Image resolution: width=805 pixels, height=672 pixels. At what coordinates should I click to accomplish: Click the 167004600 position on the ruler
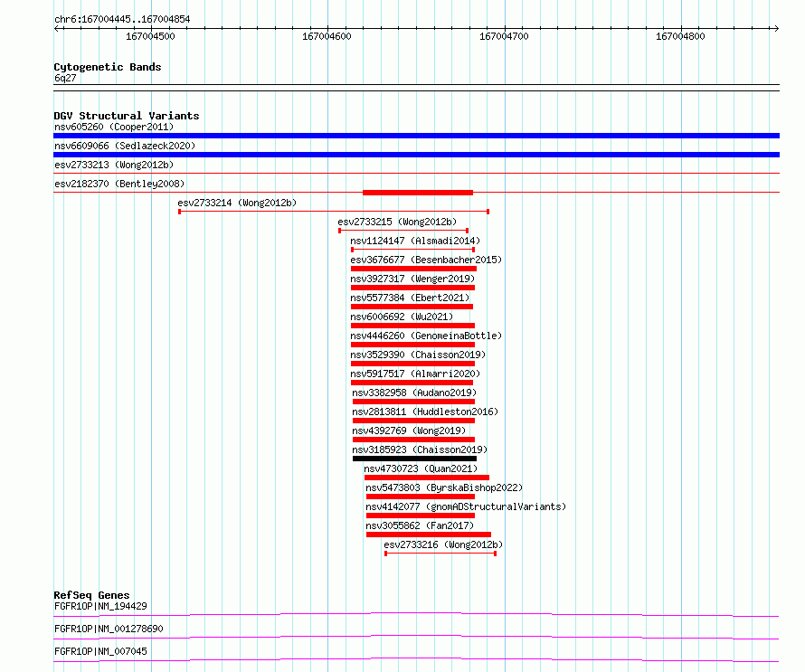327,37
